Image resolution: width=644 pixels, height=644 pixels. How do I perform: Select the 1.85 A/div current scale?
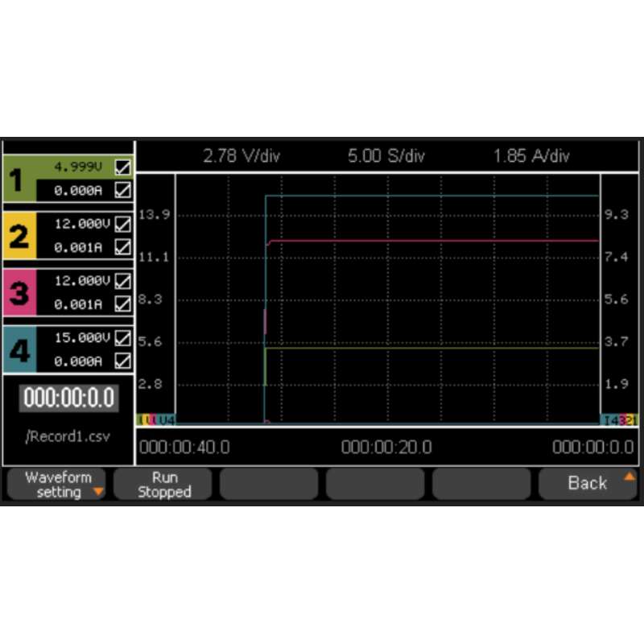point(530,156)
